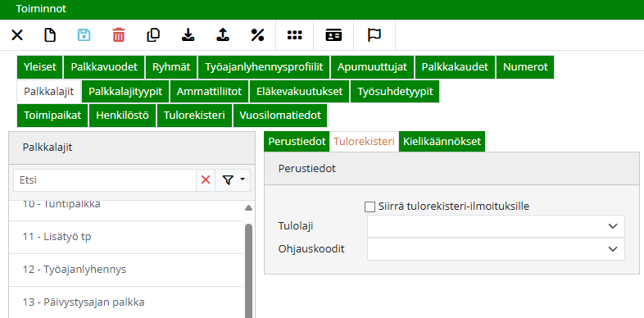This screenshot has height=318, width=644.
Task: Open the Työajanlyhennysprofiilit tab
Action: (264, 67)
